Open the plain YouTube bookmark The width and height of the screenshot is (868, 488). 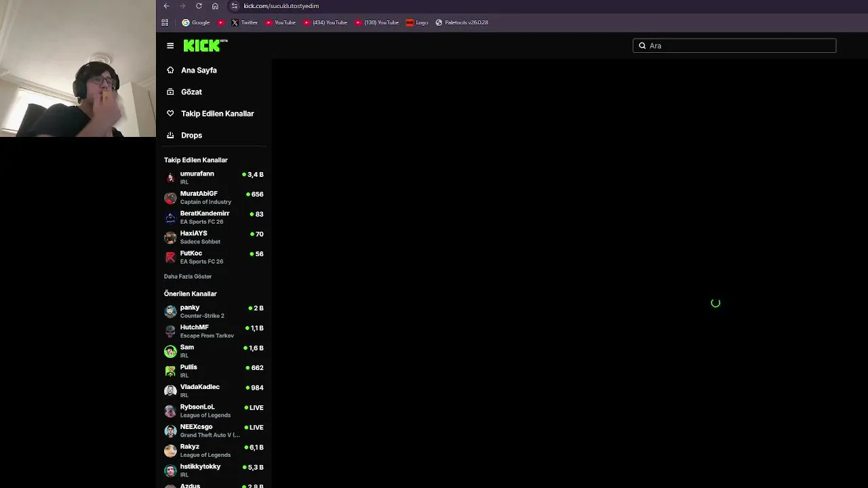pyautogui.click(x=280, y=22)
